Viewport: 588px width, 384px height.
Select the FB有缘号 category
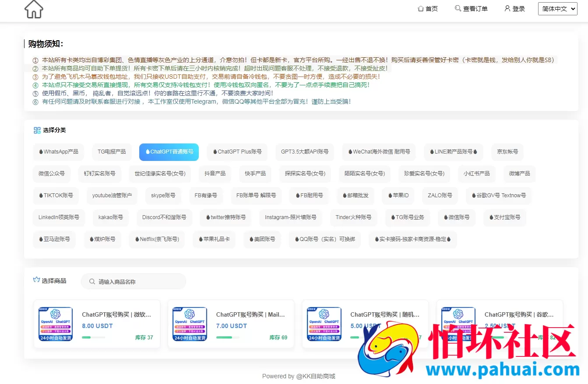click(206, 195)
